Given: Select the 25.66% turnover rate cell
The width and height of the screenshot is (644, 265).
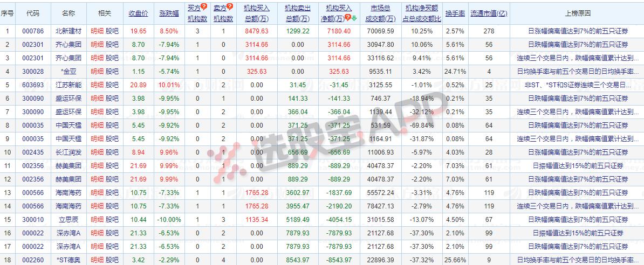Looking at the screenshot, I should point(455,260).
